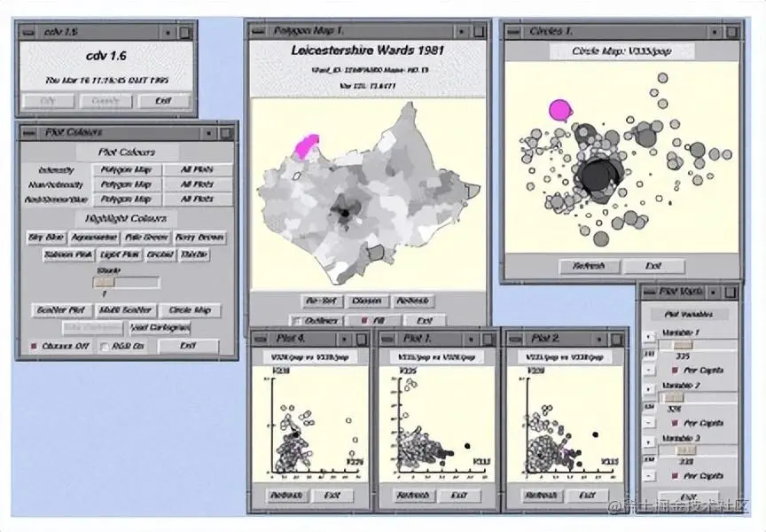Exit the Circles 1 window
The image size is (766, 532).
653,266
